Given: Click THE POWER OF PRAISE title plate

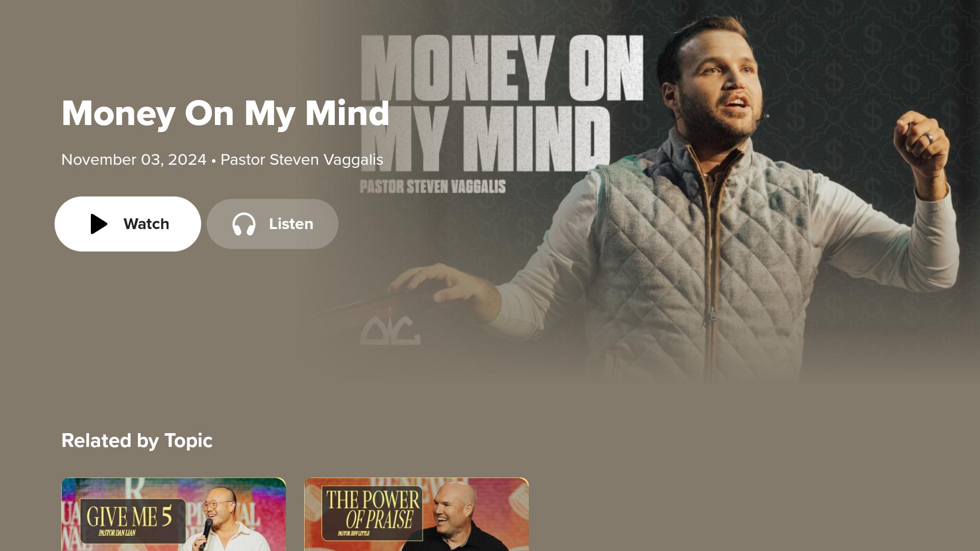Looking at the screenshot, I should coord(372,513).
